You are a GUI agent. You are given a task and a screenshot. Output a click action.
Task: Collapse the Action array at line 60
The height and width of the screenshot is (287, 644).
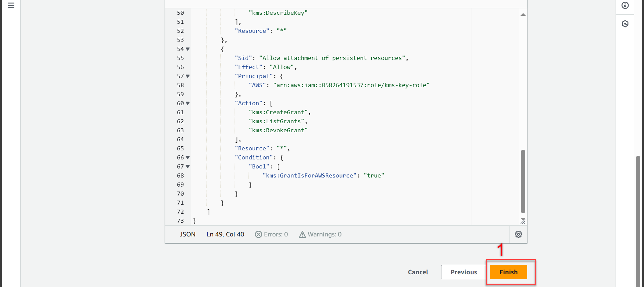pos(188,103)
